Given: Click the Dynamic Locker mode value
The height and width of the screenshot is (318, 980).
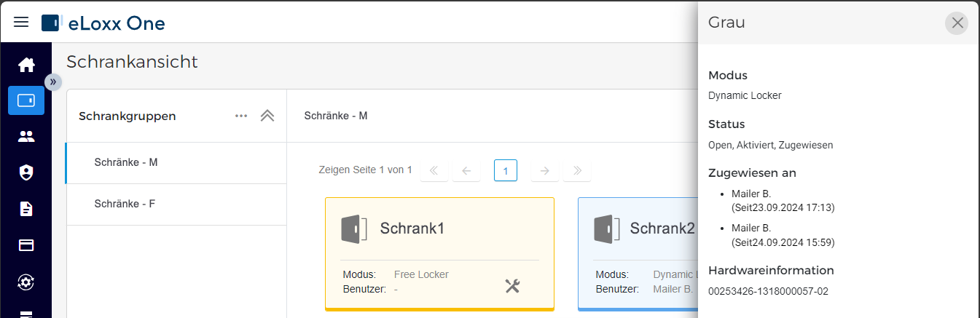Looking at the screenshot, I should pyautogui.click(x=745, y=95).
